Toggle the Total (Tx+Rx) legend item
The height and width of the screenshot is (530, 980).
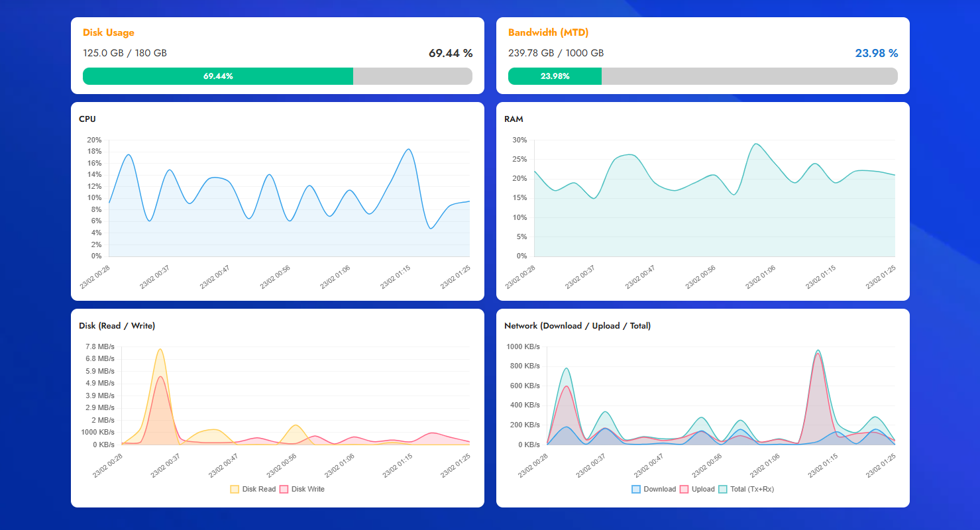click(746, 489)
